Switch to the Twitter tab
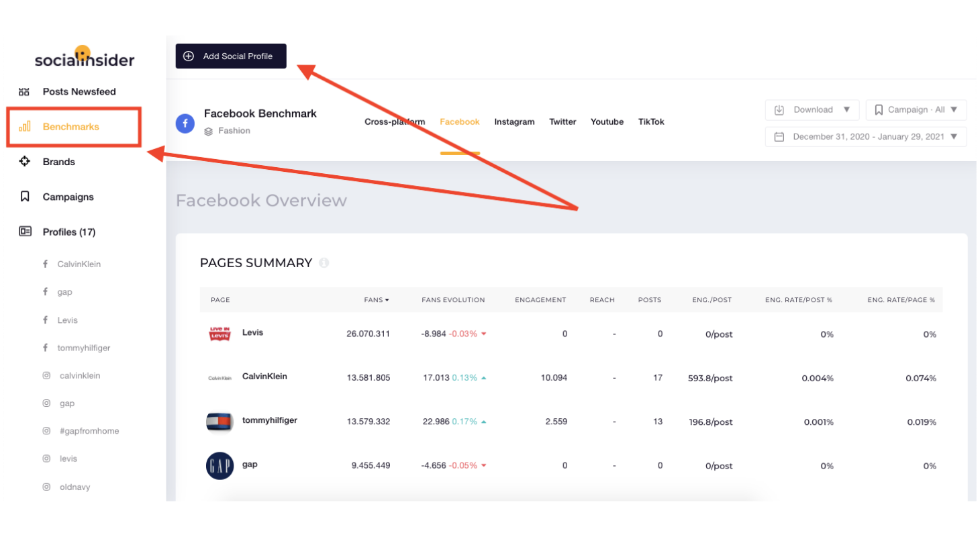Image resolution: width=980 pixels, height=537 pixels. tap(562, 122)
